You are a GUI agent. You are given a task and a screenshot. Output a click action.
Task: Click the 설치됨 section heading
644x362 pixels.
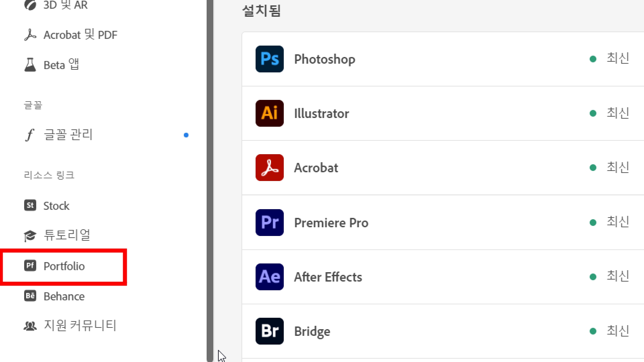(x=261, y=10)
